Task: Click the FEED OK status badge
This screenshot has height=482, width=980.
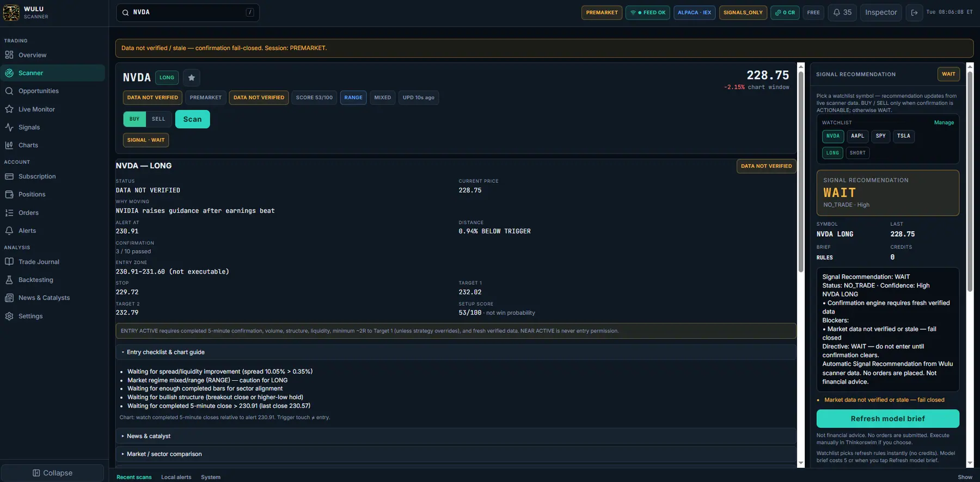Action: (648, 13)
